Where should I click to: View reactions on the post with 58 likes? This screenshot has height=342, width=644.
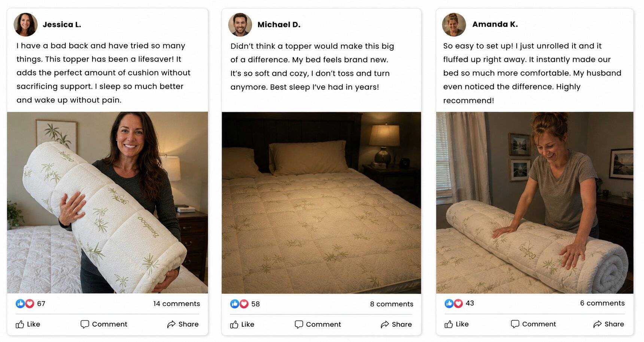245,304
